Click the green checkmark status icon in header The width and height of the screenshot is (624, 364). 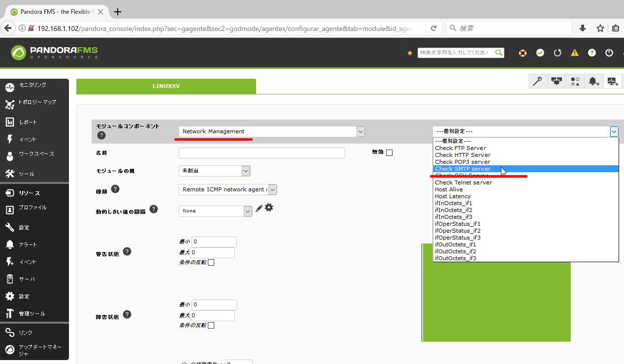tap(540, 53)
